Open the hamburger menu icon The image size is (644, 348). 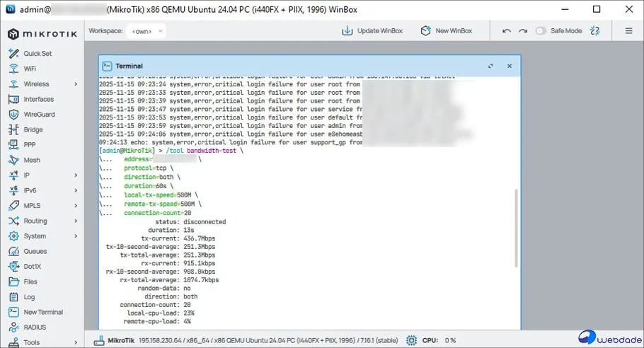(x=628, y=31)
